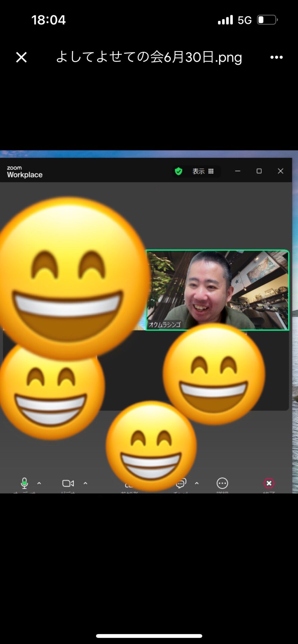Click the オクムラシンゴ name label
This screenshot has width=298, height=644.
(x=165, y=324)
